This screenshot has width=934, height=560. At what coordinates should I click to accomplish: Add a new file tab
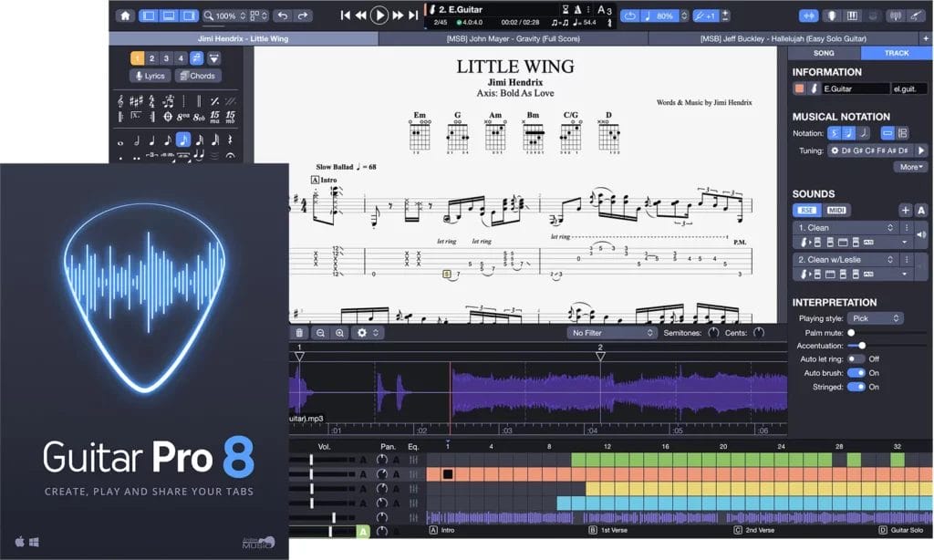click(x=926, y=38)
